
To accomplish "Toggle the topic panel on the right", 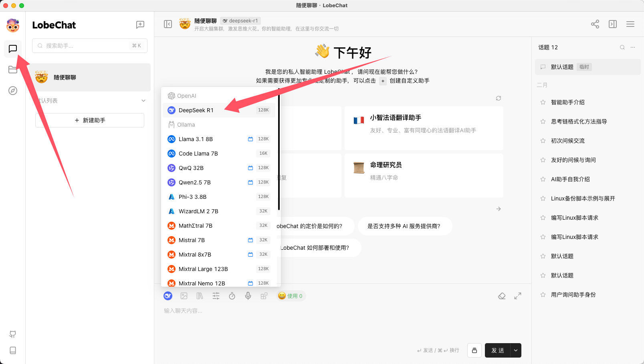I will tap(613, 24).
